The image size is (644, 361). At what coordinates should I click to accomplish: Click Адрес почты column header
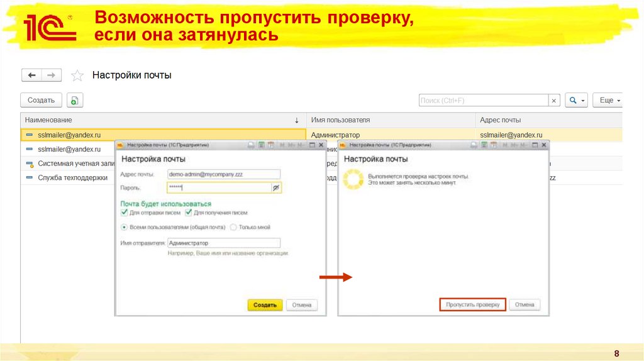point(548,120)
